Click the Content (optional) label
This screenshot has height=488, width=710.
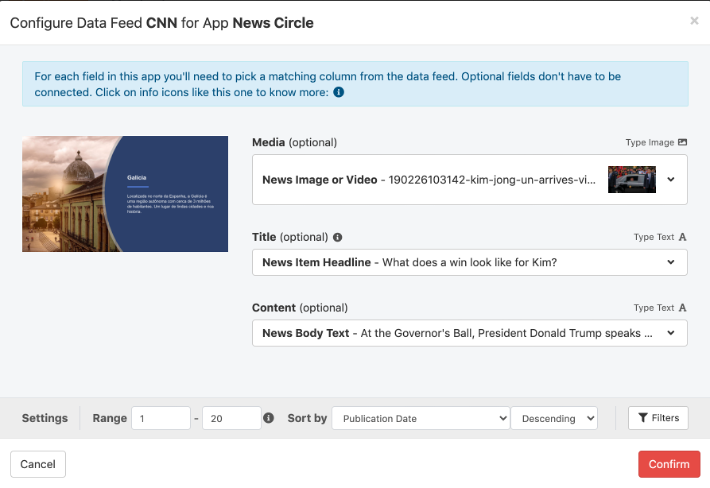point(300,307)
